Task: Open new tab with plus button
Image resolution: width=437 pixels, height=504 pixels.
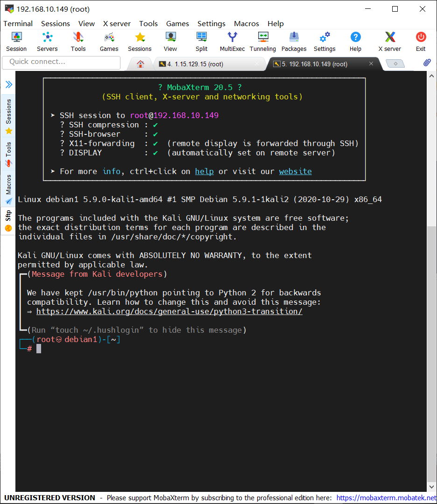Action: pyautogui.click(x=395, y=63)
